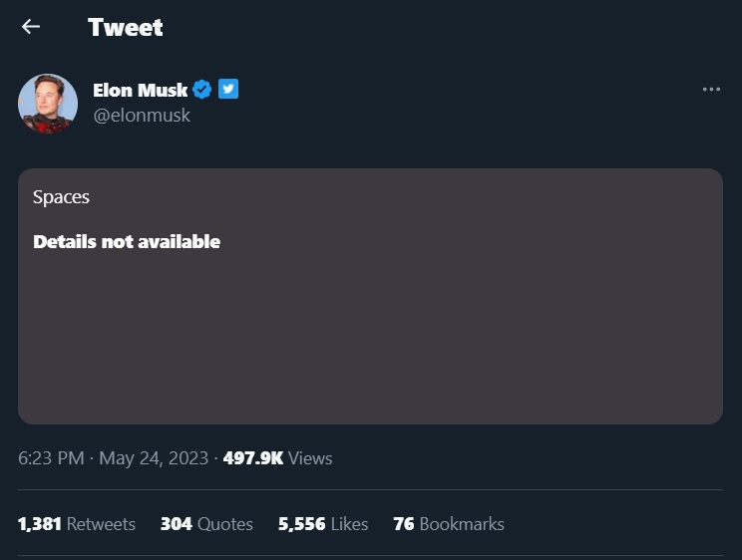
Task: Open the 6:23 PM timestamp link
Action: point(51,457)
